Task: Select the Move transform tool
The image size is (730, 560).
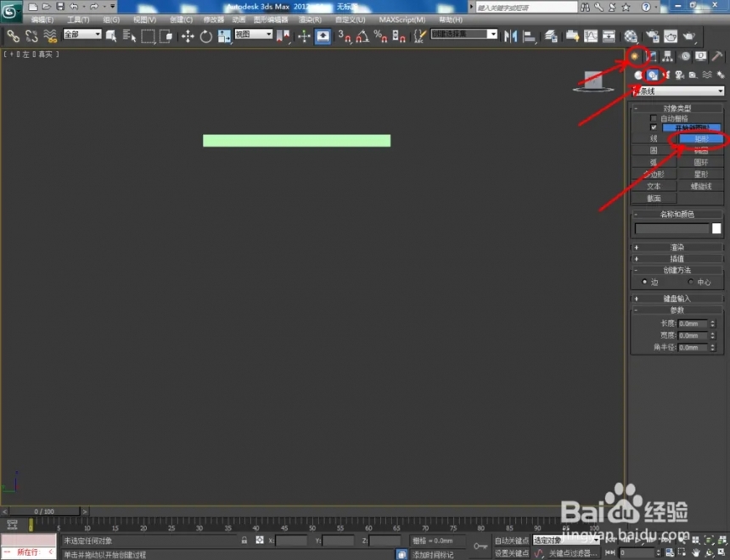Action: 188,36
